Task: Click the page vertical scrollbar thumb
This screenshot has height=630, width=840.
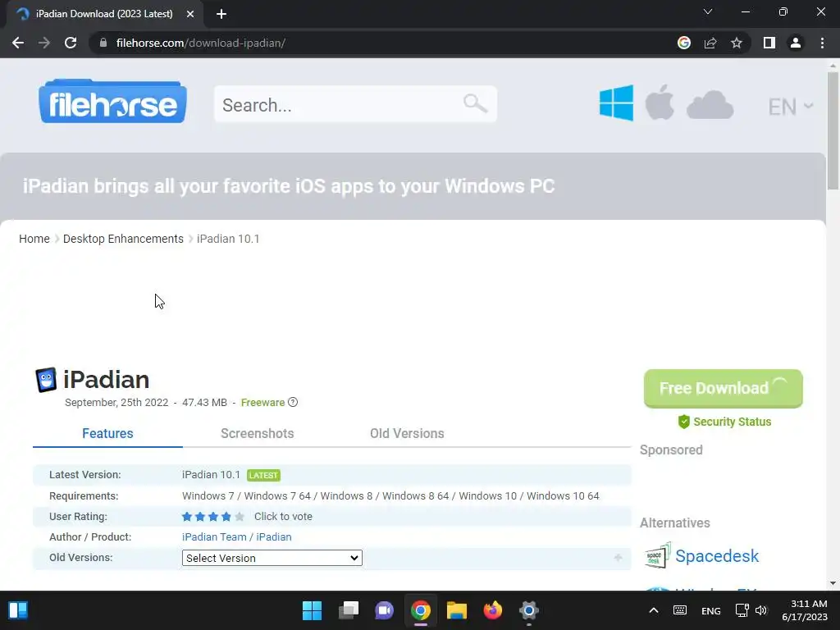Action: point(833,130)
